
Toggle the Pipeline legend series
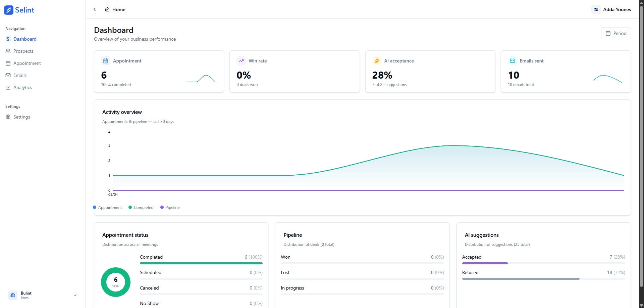170,208
